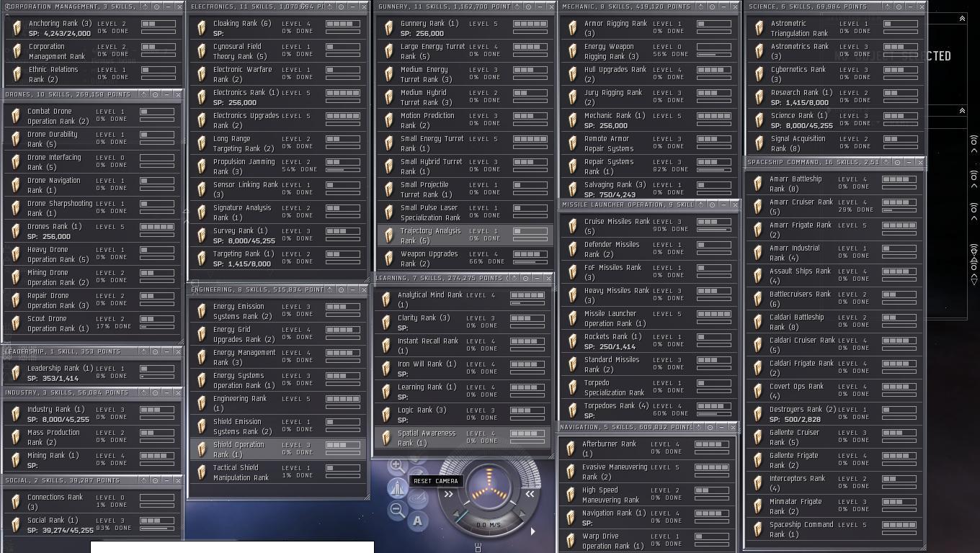Click the scanner radar icon on HUD
The height and width of the screenshot is (553, 980).
click(x=418, y=498)
